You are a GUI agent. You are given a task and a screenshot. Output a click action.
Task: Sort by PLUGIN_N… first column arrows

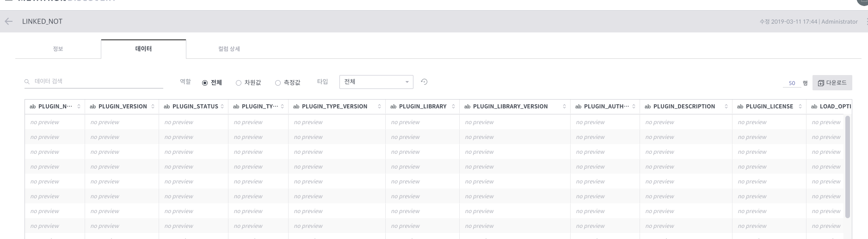(x=79, y=107)
